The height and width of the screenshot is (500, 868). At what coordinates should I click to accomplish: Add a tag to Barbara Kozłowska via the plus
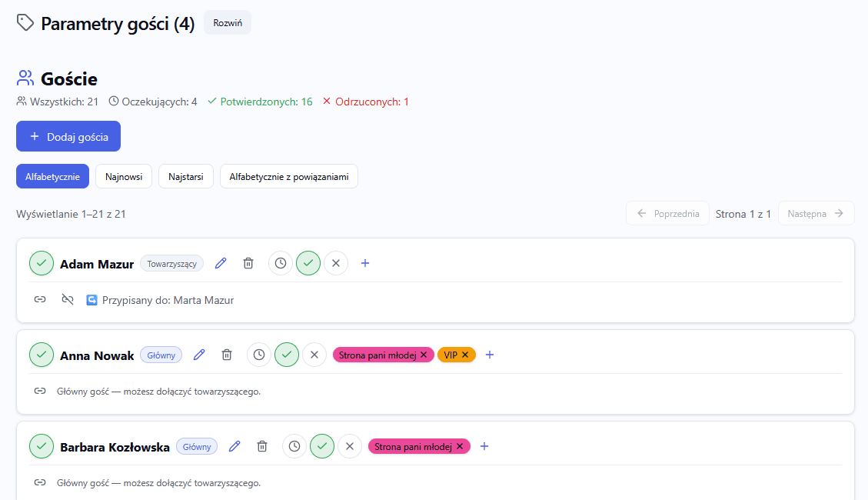click(484, 446)
